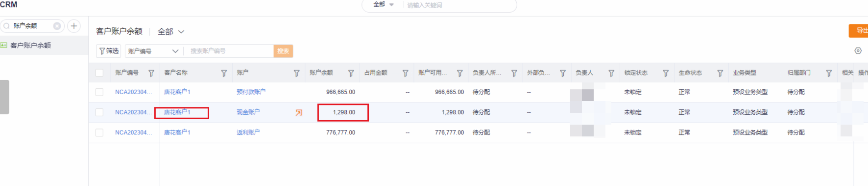
Task: Expand the 全部 view dropdown beside 客户账户余额
Action: coord(170,31)
